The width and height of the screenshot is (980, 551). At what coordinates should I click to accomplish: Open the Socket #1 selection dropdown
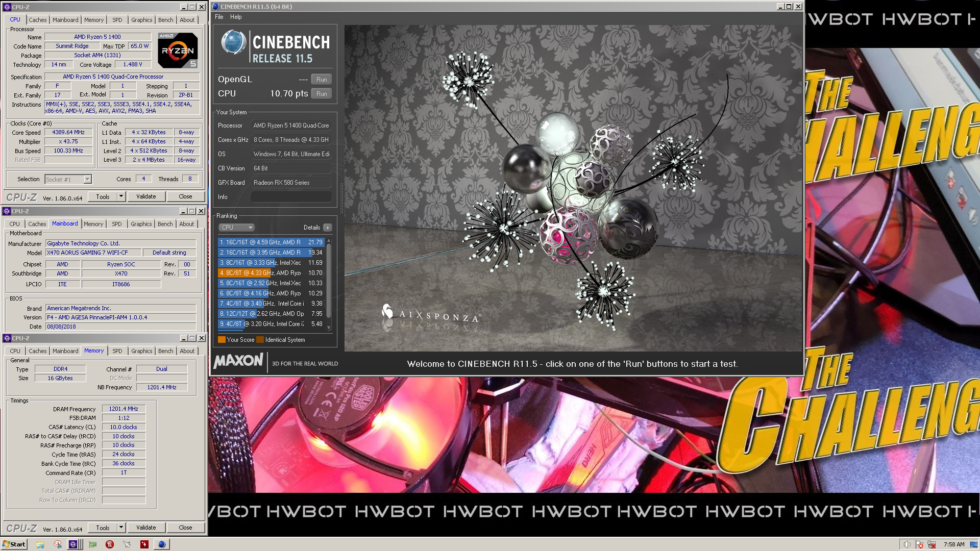68,179
